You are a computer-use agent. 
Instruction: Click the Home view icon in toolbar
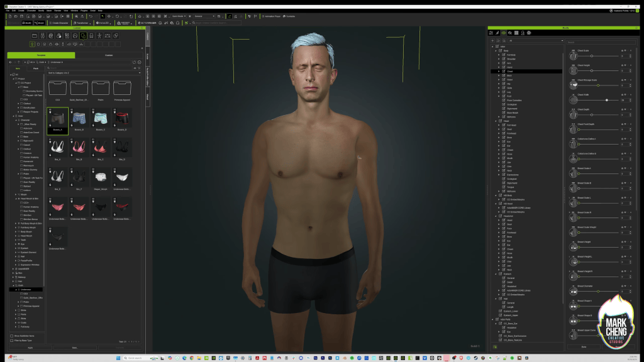(x=140, y=16)
